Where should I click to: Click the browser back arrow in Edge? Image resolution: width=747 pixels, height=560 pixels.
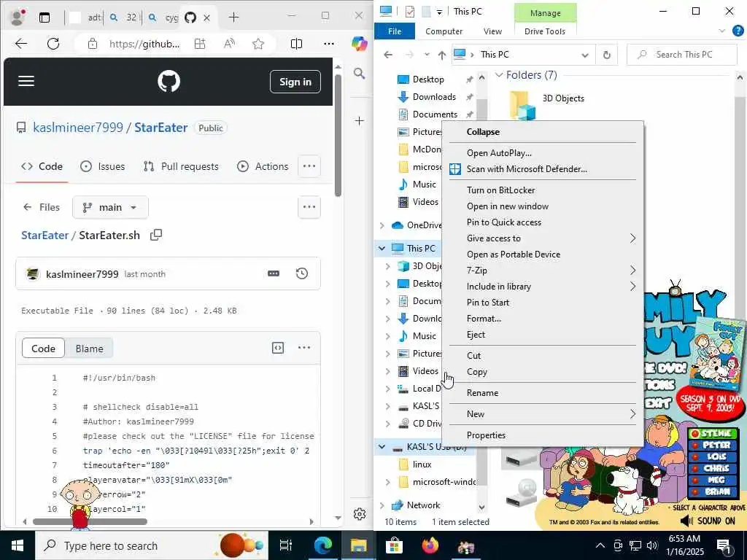pyautogui.click(x=21, y=44)
